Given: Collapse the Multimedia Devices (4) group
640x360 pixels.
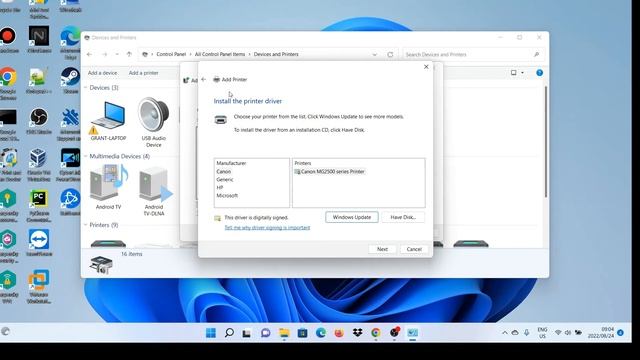Looking at the screenshot, I should pos(86,156).
